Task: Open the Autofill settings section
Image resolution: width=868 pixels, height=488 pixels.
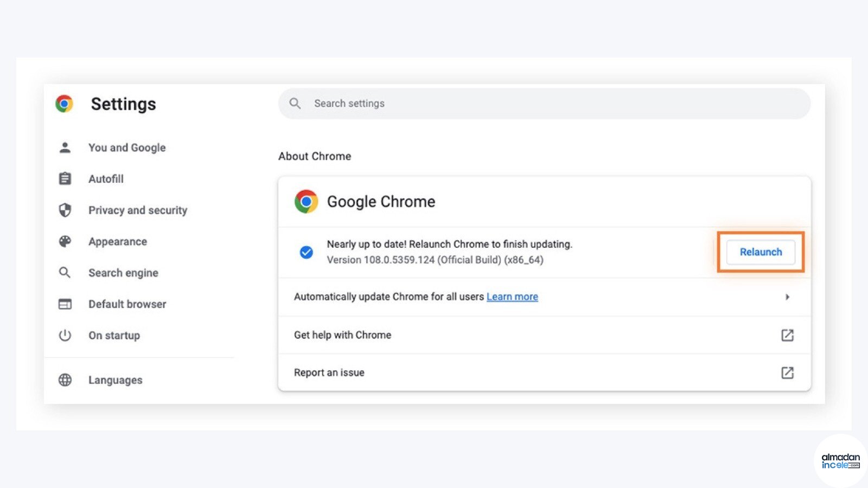Action: (x=106, y=178)
